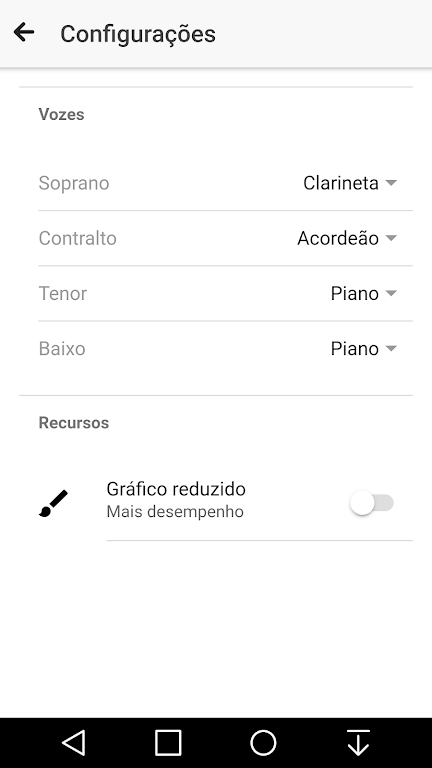The height and width of the screenshot is (768, 432).
Task: Tap the Mais desempenho subtitle
Action: 175,512
